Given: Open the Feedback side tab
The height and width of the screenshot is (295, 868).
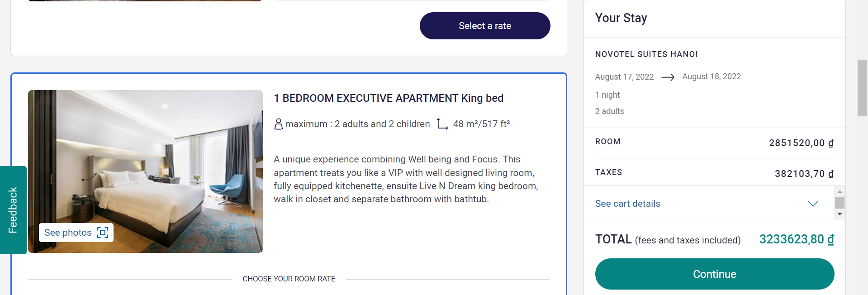Looking at the screenshot, I should point(13,210).
